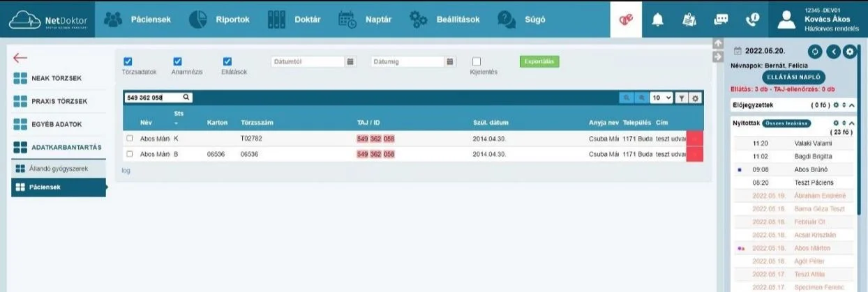Open the clipboard notes icon in top bar
The height and width of the screenshot is (292, 868).
[689, 20]
